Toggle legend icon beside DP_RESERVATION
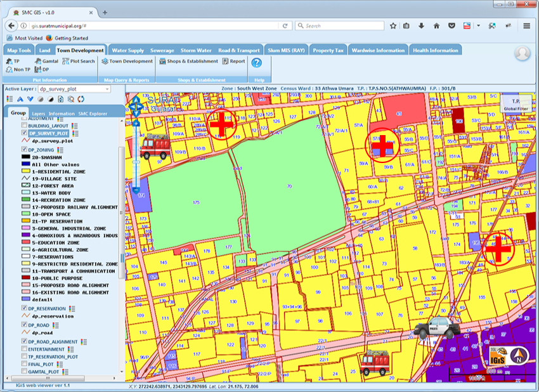The width and height of the screenshot is (539, 392). [x=72, y=309]
